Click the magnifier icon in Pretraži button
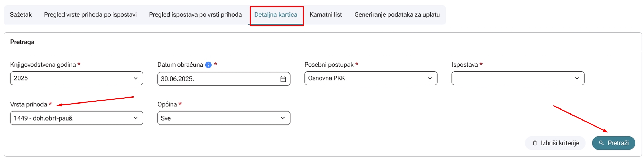The width and height of the screenshot is (644, 160). coord(601,143)
